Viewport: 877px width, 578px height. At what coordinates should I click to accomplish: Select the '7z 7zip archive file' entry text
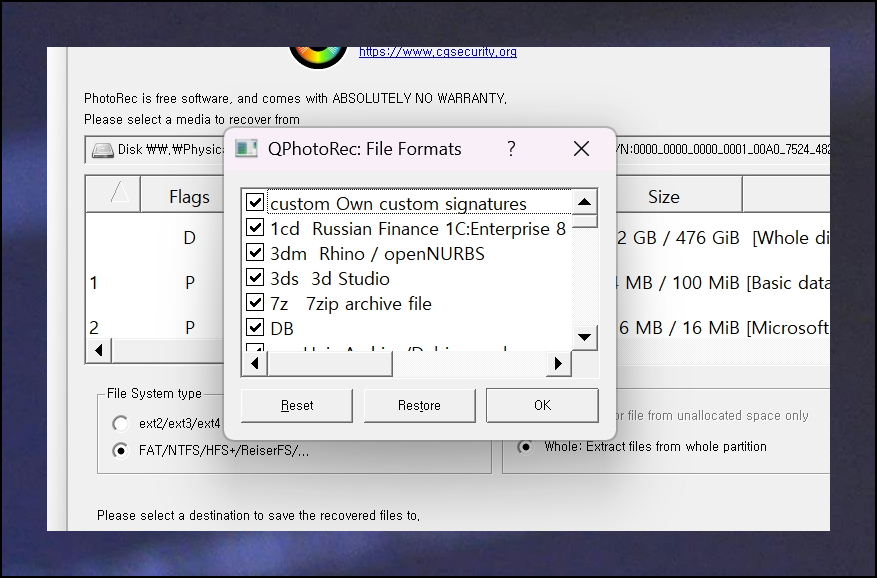click(x=351, y=304)
